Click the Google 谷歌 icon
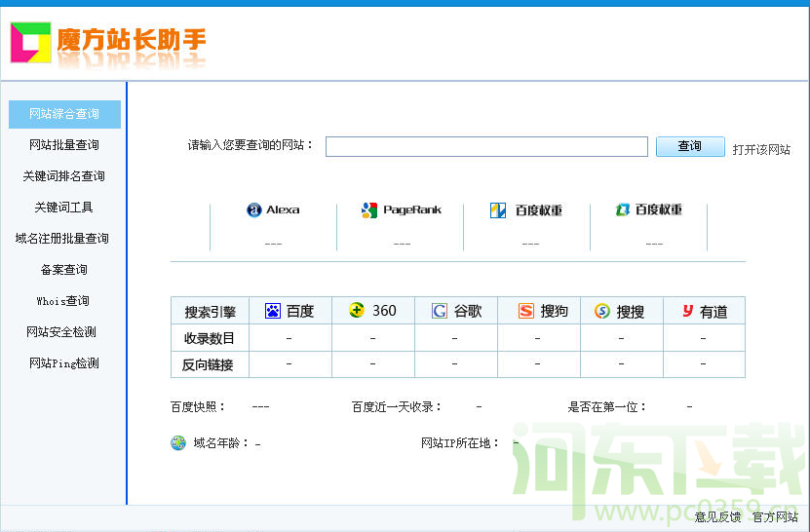 [439, 311]
